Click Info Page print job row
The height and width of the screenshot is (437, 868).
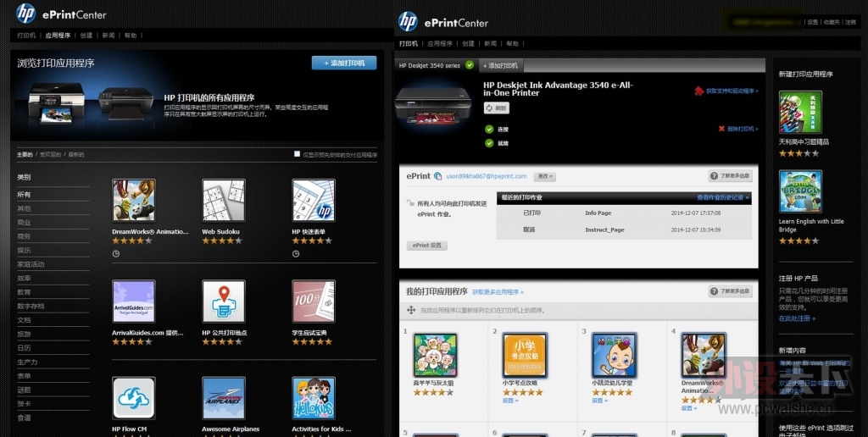coord(624,213)
